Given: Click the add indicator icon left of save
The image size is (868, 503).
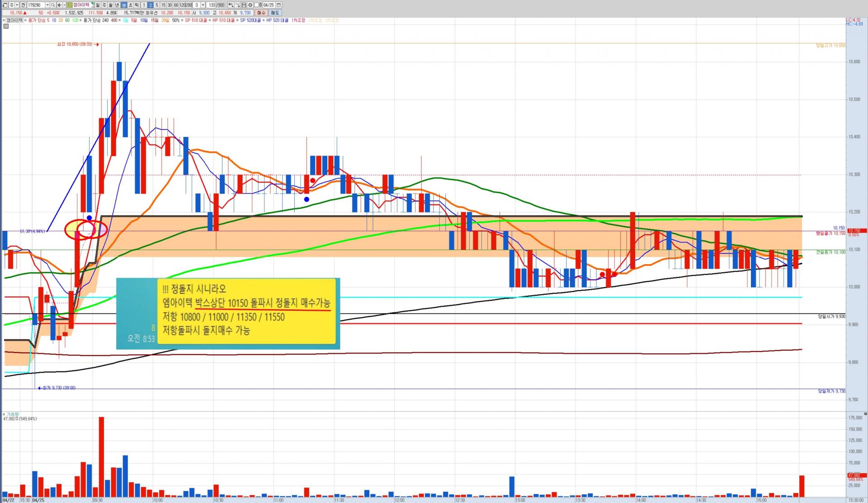Looking at the screenshot, I should click(x=231, y=5).
